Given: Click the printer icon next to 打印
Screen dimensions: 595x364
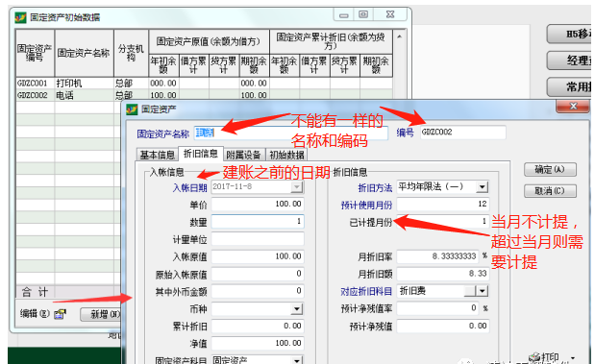Looking at the screenshot, I should [x=534, y=356].
